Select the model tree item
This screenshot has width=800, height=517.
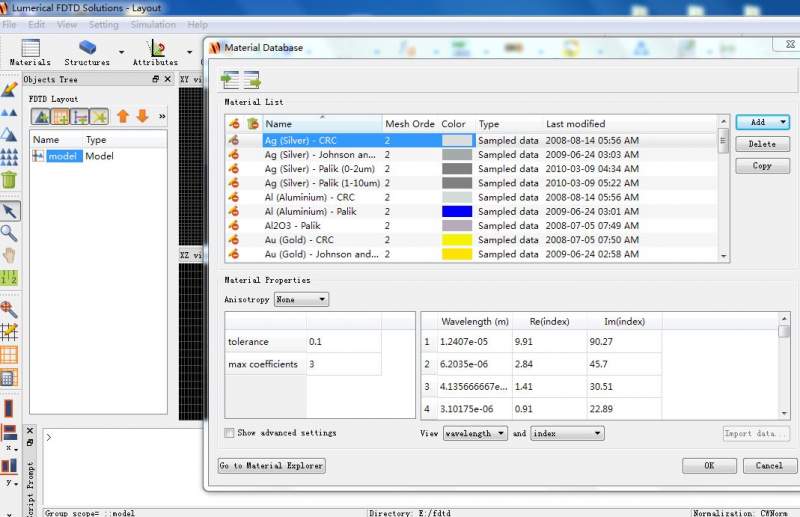pyautogui.click(x=64, y=156)
